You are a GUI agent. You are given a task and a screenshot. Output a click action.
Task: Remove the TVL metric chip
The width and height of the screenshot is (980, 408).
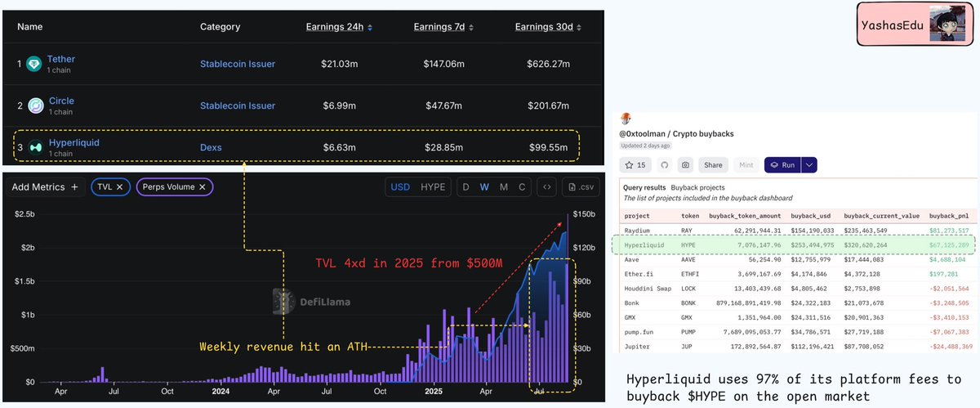pyautogui.click(x=118, y=187)
